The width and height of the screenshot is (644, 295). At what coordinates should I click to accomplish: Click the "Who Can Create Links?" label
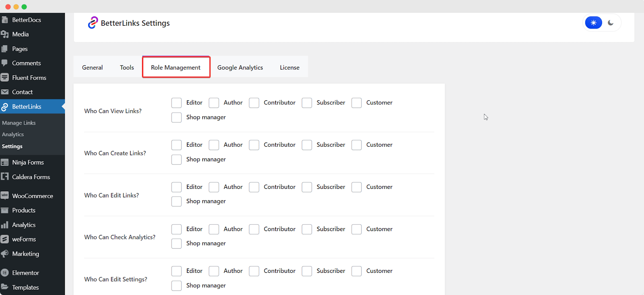115,153
